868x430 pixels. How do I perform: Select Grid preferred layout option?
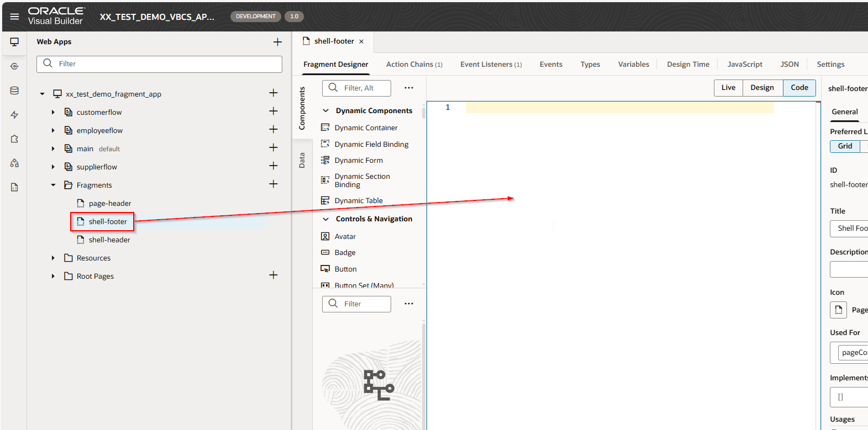click(x=844, y=146)
